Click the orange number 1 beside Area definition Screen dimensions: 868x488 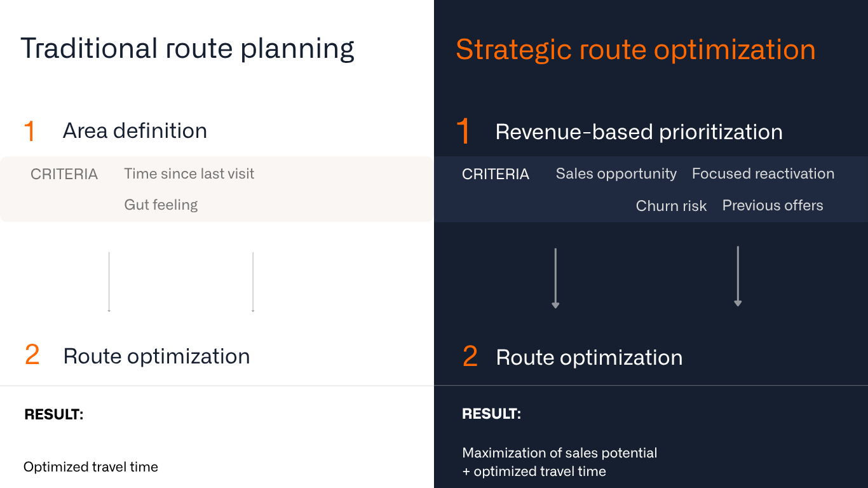30,131
